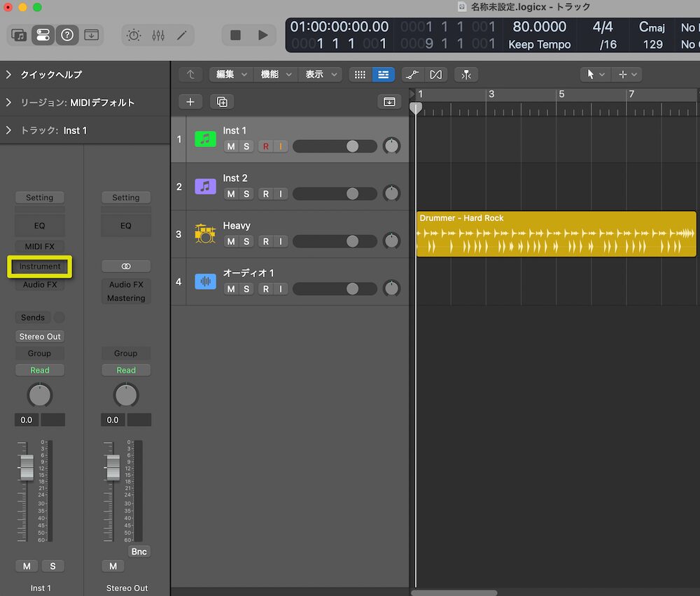Expand the リージョン: MIDIデフォルト section
Viewport: 700px width, 596px height.
coord(9,103)
